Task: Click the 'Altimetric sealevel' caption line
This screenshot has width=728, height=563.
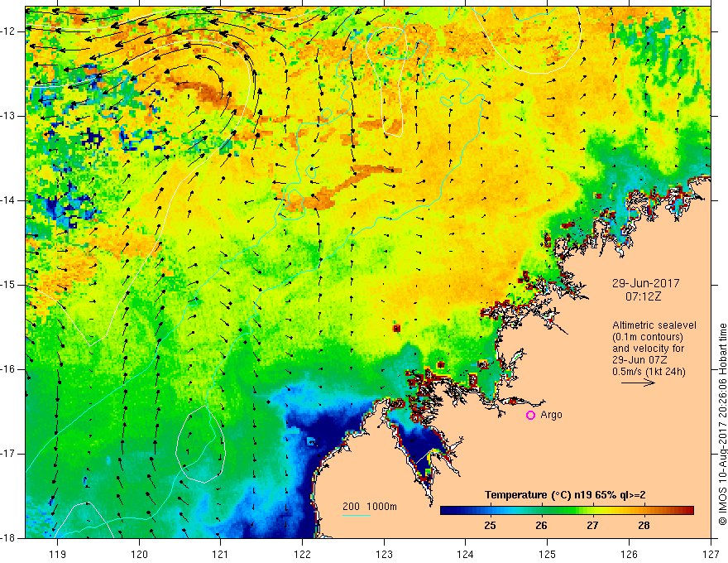Action: click(x=654, y=325)
